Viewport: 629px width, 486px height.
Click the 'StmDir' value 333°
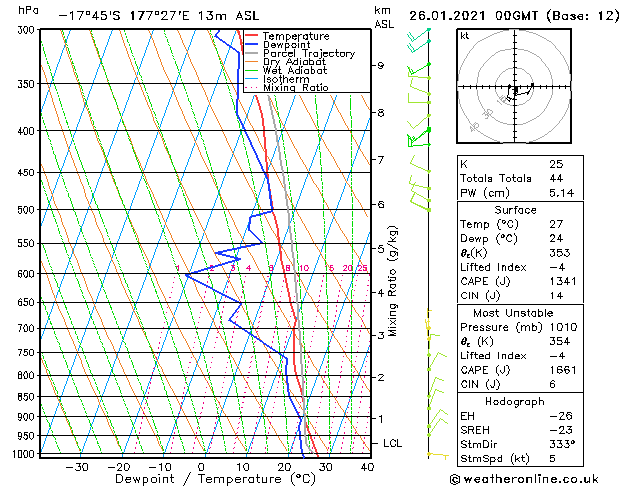tap(562, 444)
